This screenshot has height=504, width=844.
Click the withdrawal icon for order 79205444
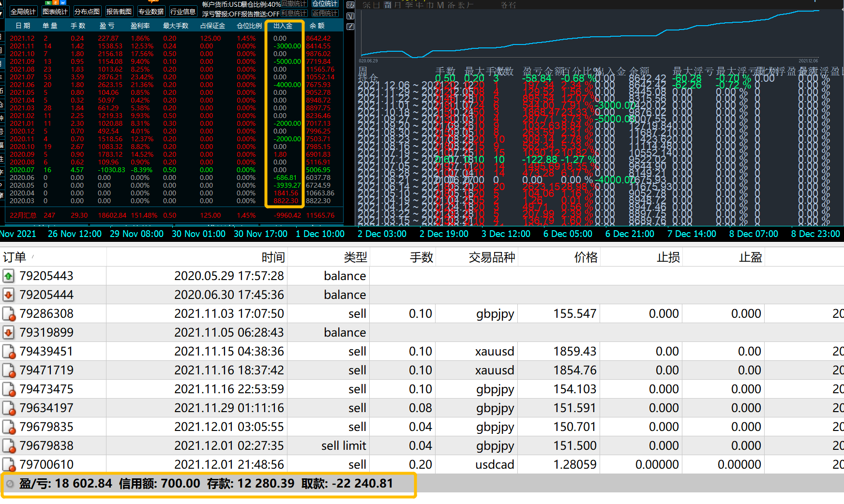(x=9, y=295)
